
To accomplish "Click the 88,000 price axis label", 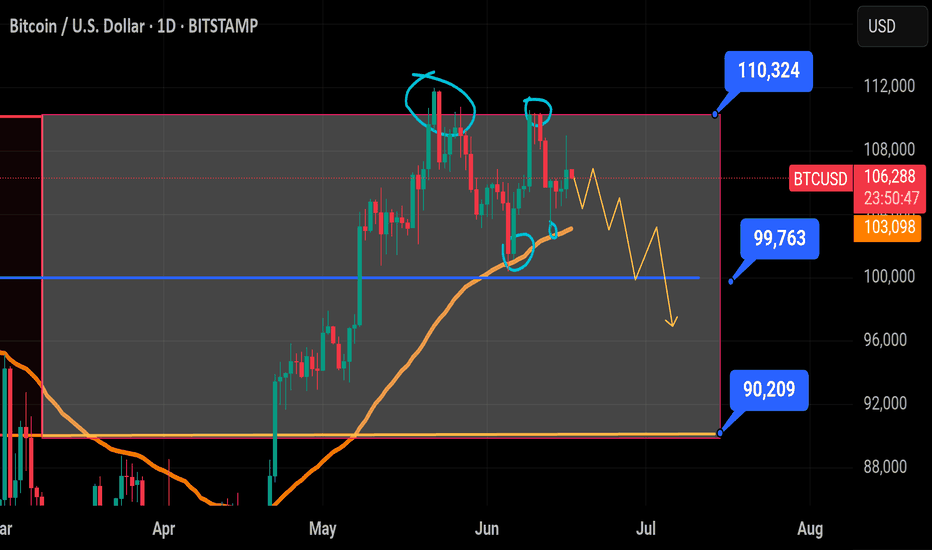I will pos(885,467).
